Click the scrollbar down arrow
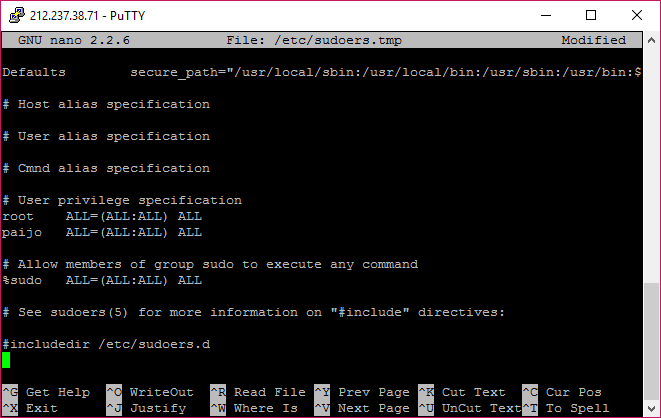661x418 pixels. [651, 408]
